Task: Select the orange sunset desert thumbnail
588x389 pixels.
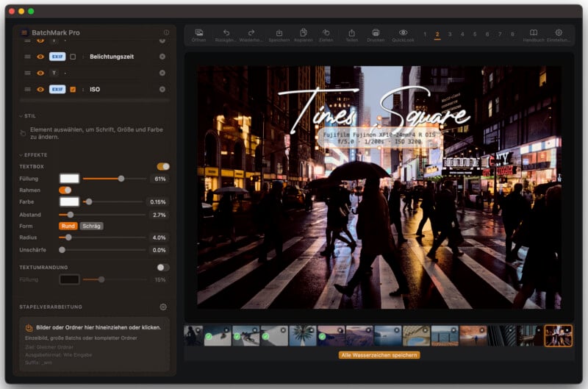Action: tap(473, 336)
